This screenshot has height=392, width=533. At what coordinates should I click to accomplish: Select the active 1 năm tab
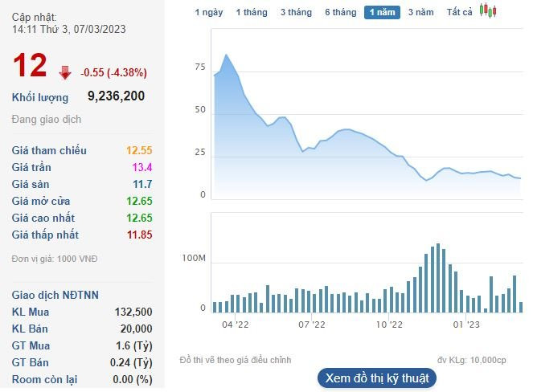point(382,13)
